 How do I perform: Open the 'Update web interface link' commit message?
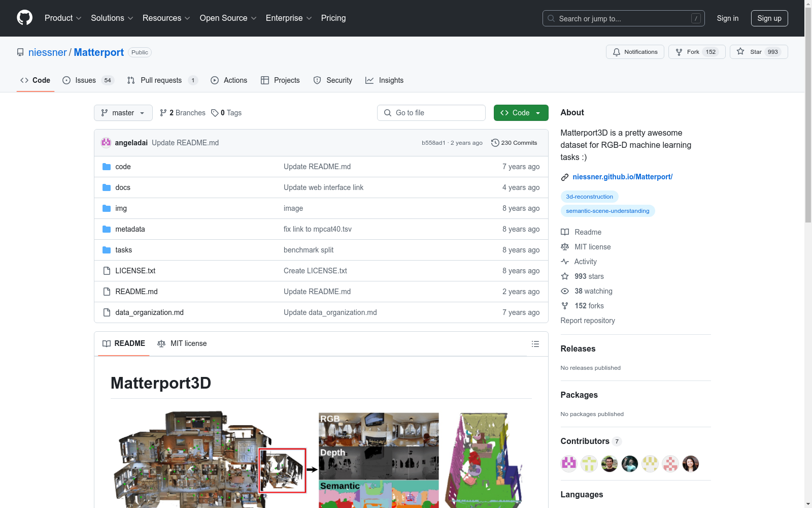[x=323, y=187]
